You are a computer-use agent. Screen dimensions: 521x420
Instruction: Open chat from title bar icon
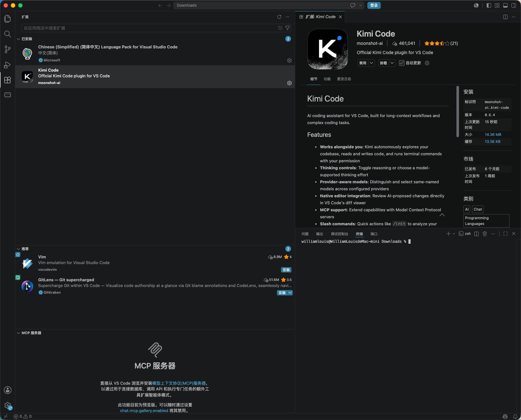[x=353, y=5]
